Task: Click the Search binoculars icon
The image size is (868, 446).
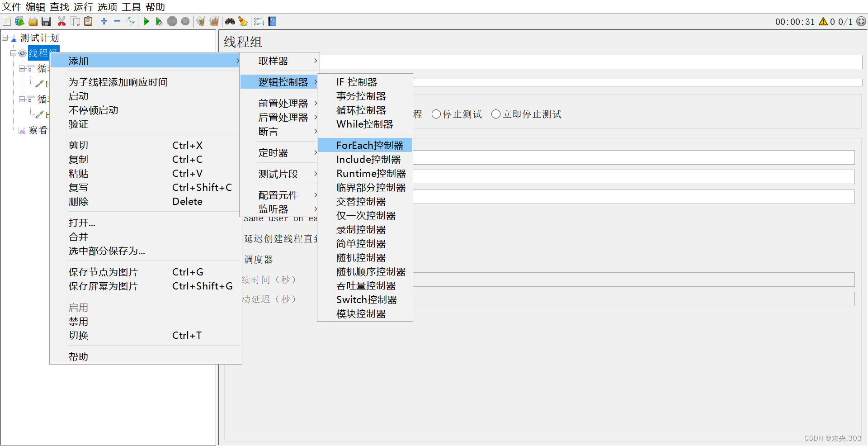Action: [x=230, y=21]
